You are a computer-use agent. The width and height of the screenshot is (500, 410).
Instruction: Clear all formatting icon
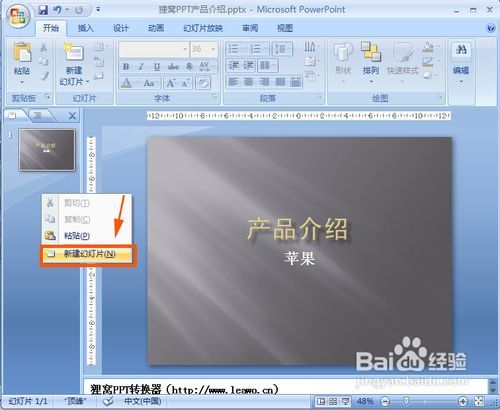pyautogui.click(x=203, y=82)
